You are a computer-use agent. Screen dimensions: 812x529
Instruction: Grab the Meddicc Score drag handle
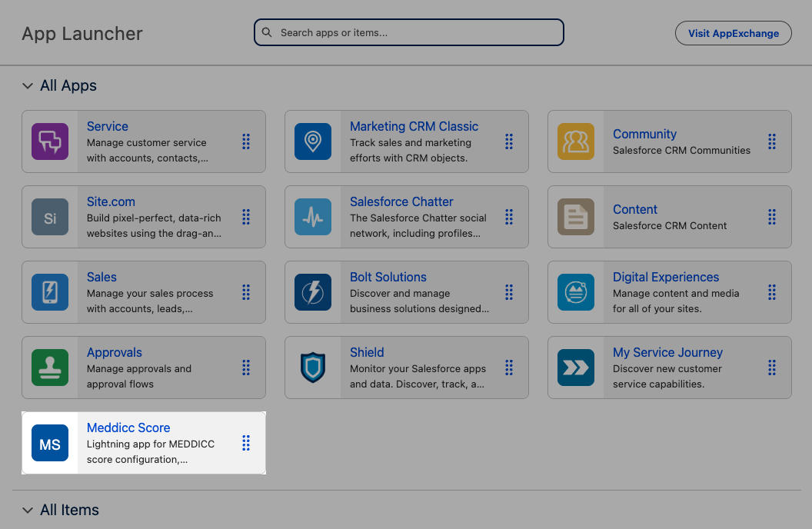pos(246,443)
